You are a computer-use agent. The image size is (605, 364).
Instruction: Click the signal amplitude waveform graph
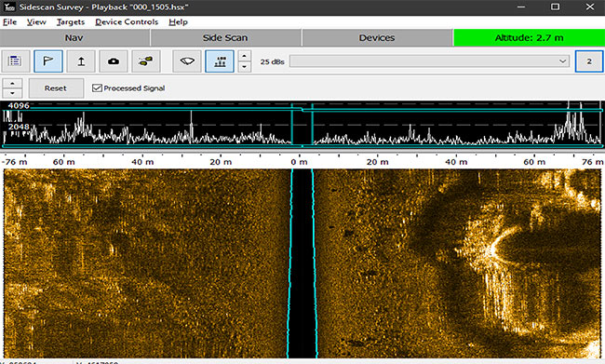pyautogui.click(x=302, y=125)
